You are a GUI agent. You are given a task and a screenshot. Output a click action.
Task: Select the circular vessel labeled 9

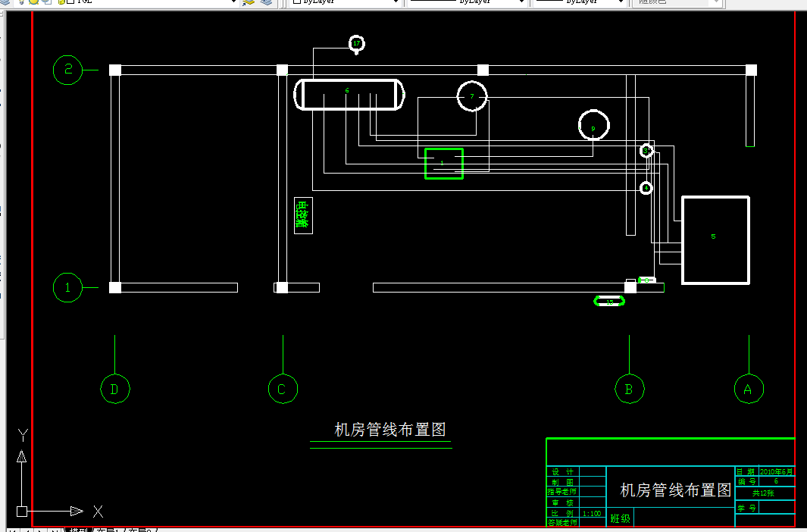[593, 125]
